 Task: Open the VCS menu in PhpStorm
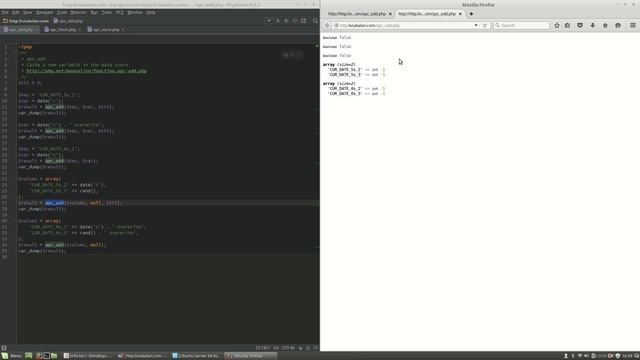tap(120, 13)
